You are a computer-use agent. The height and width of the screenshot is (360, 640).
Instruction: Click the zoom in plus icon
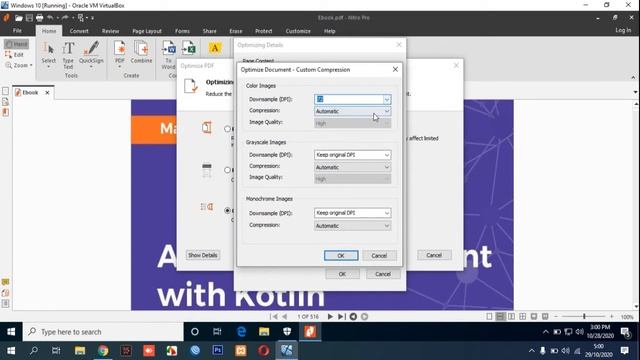(611, 316)
